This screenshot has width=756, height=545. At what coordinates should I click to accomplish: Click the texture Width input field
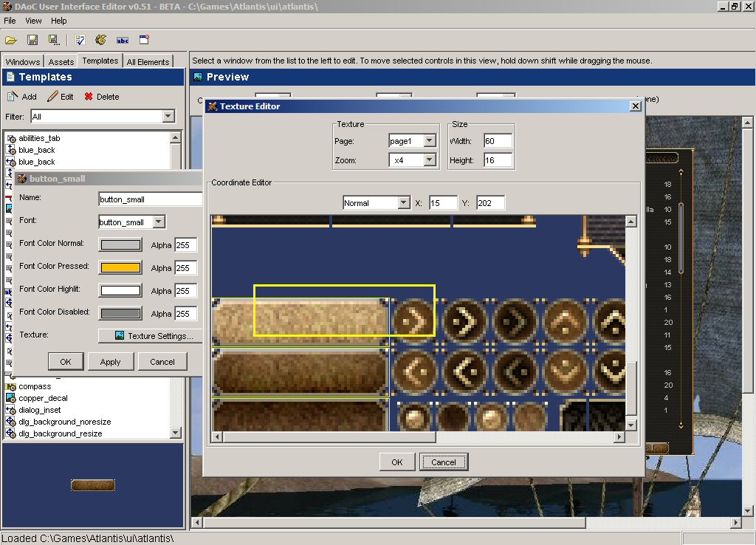(x=498, y=141)
